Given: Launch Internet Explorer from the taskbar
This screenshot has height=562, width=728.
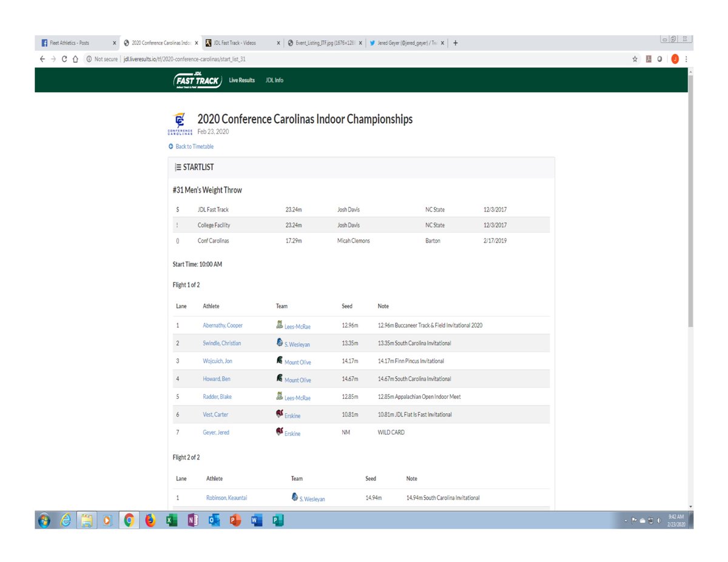Looking at the screenshot, I should pyautogui.click(x=66, y=520).
